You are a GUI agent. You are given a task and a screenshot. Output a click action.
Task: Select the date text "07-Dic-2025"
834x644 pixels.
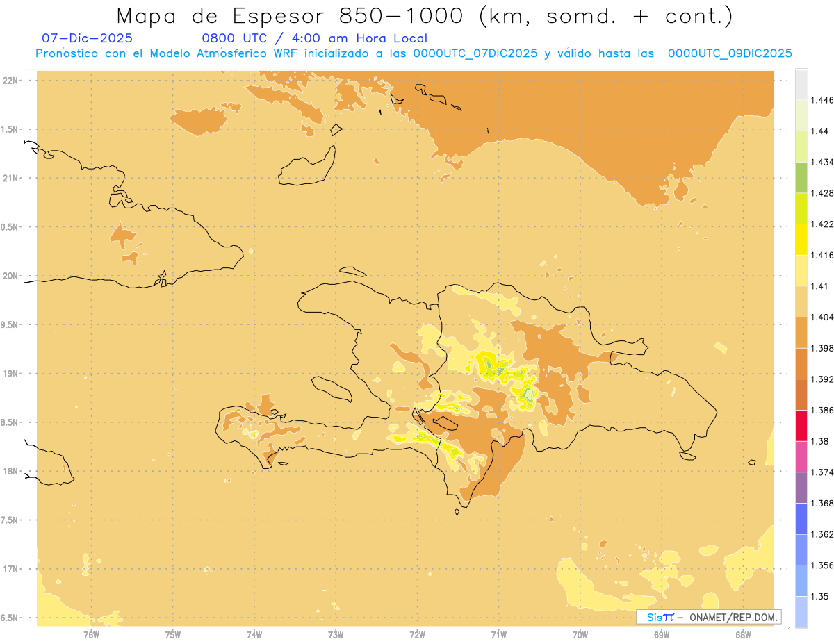[x=87, y=38]
